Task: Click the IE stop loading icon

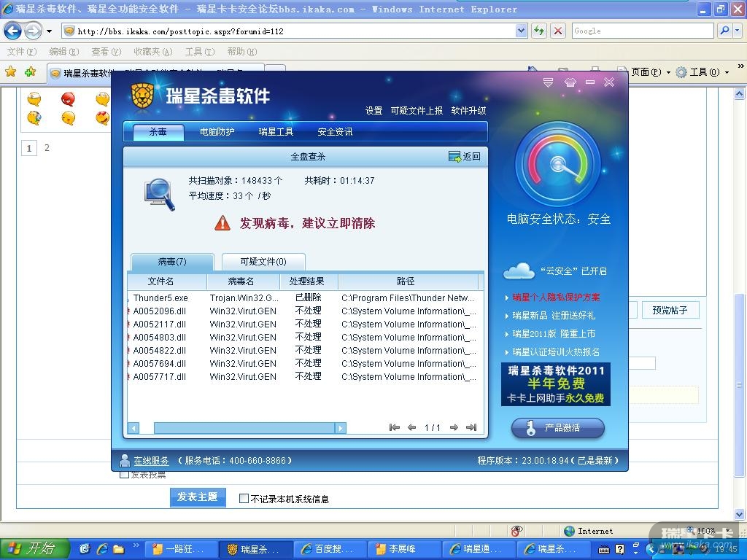Action: coord(557,31)
